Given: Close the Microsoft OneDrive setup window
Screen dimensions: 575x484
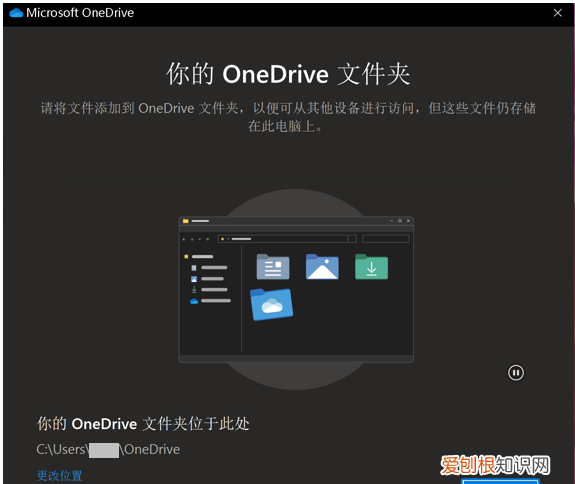Looking at the screenshot, I should (x=558, y=13).
